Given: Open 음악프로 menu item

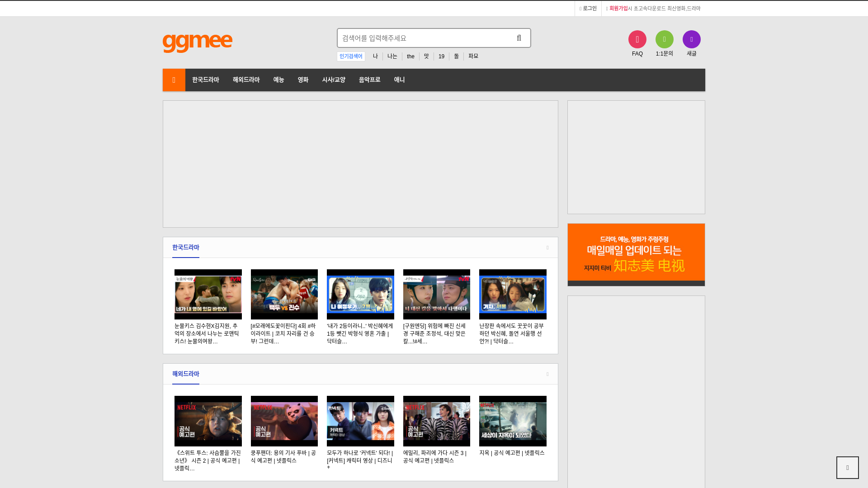Looking at the screenshot, I should point(370,80).
